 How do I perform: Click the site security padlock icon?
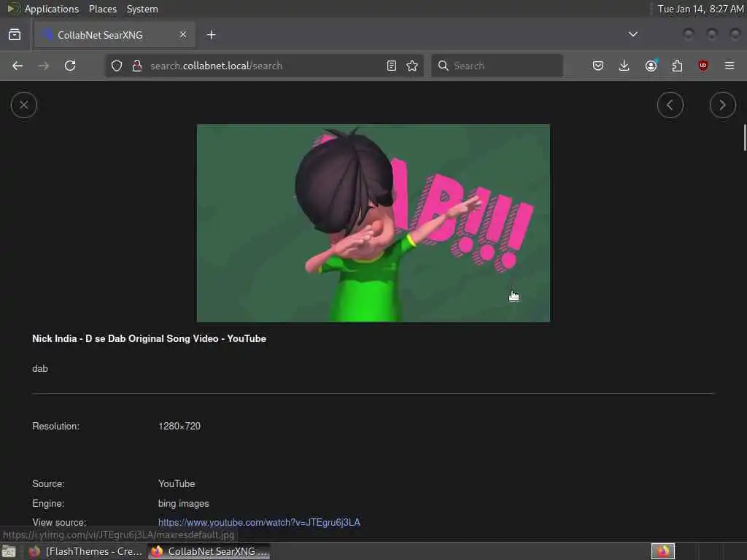tap(137, 66)
